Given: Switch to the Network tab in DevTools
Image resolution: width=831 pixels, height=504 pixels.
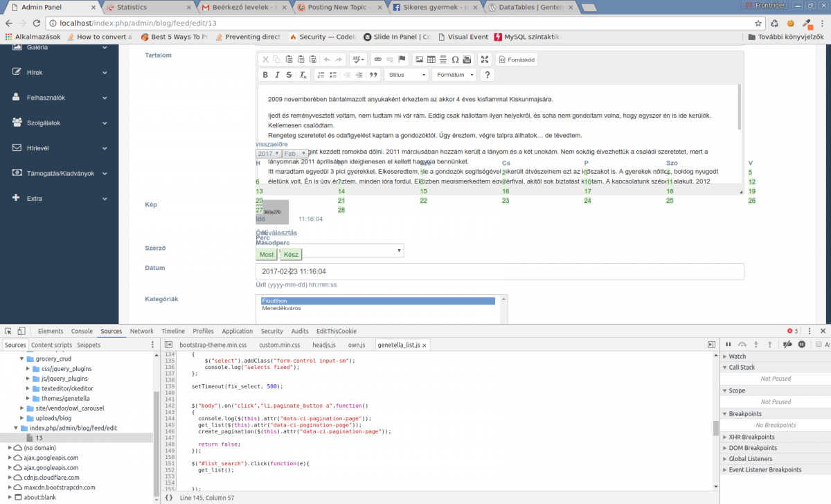Looking at the screenshot, I should tap(142, 331).
